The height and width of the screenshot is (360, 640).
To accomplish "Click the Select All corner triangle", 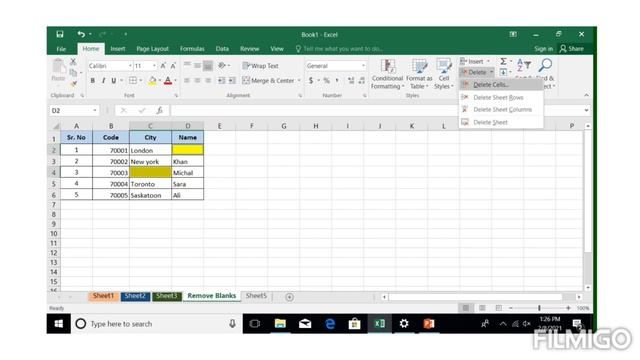I will (55, 126).
